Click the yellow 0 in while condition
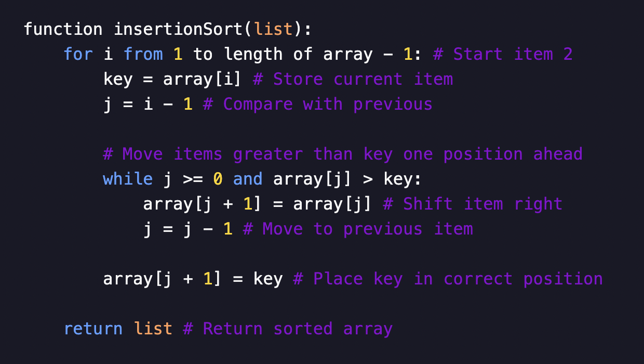This screenshot has width=644, height=364. tap(218, 179)
